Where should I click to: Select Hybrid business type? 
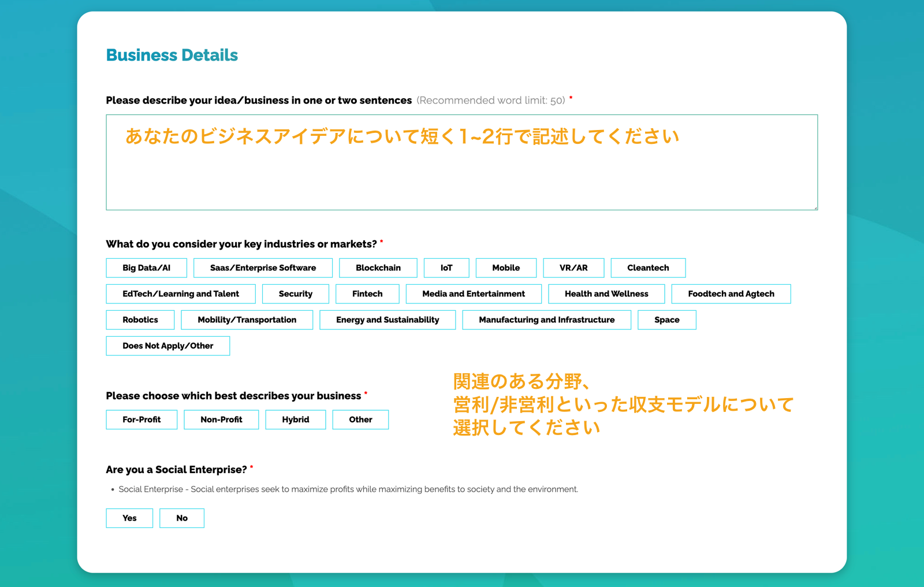click(x=296, y=420)
